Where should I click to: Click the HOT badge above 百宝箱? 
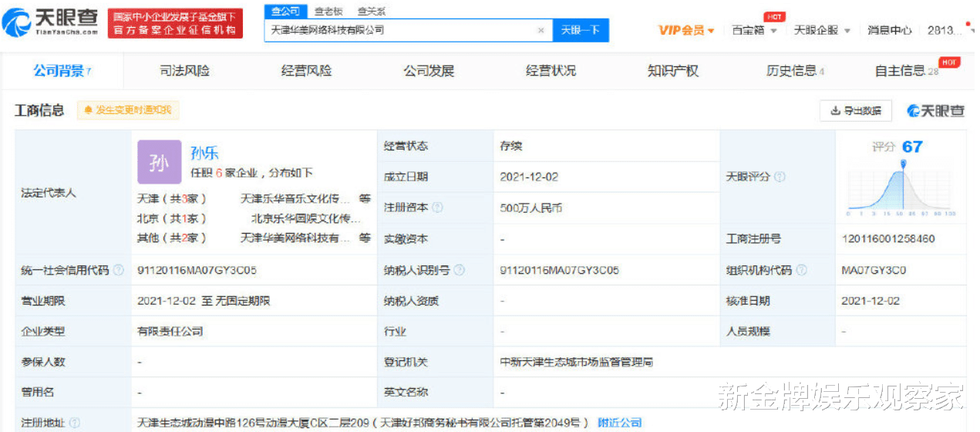[774, 17]
